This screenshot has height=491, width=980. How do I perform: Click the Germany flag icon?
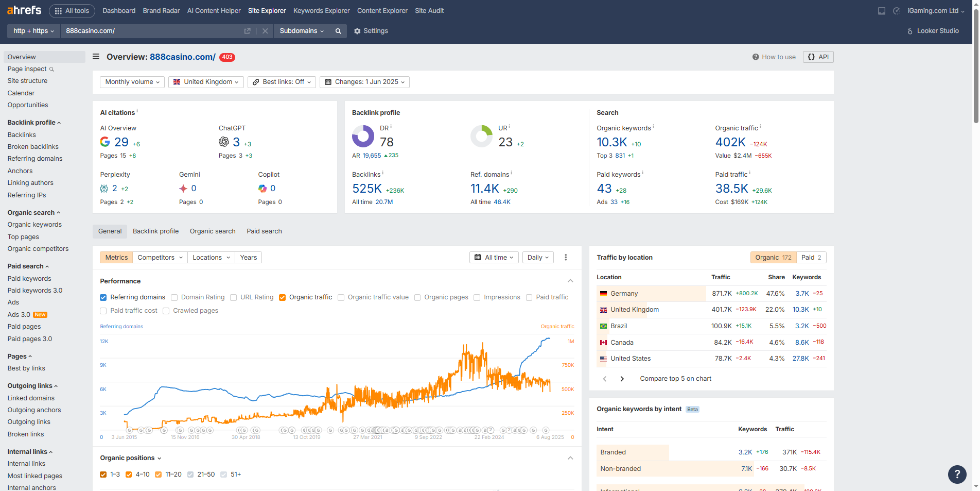pos(603,294)
